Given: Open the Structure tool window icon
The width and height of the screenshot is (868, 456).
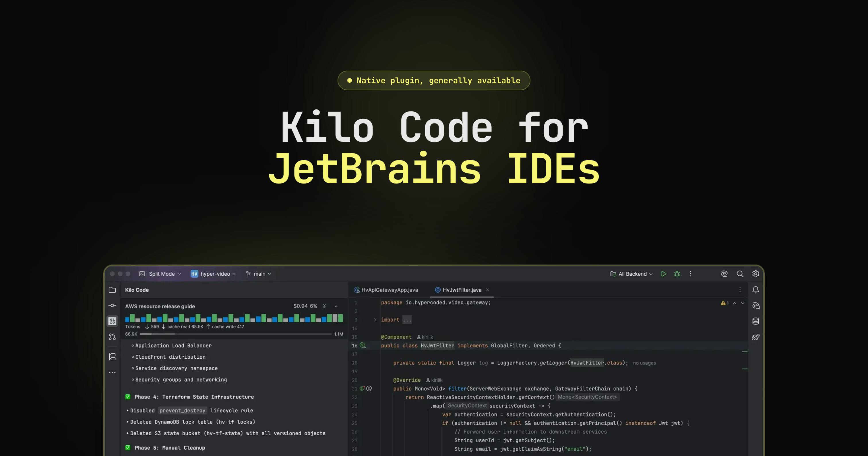Looking at the screenshot, I should pyautogui.click(x=112, y=357).
